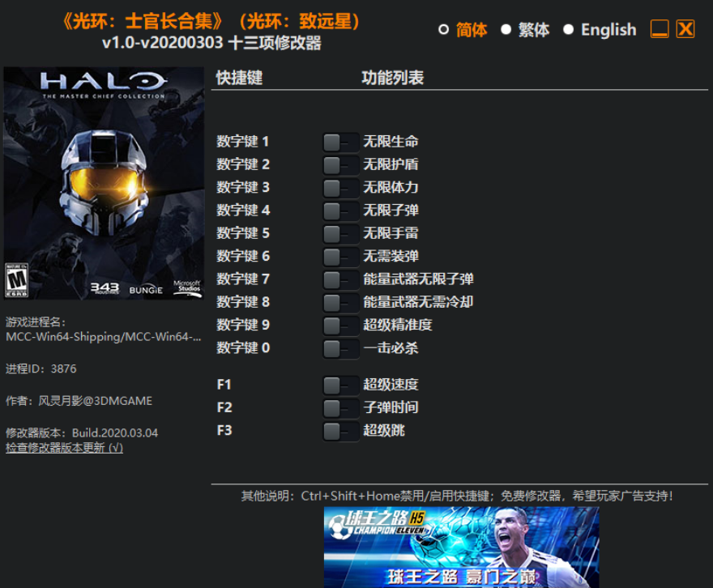Viewport: 713px width, 588px height.
Task: Enable 超级精准度 (super accuracy) switch
Action: [x=340, y=326]
